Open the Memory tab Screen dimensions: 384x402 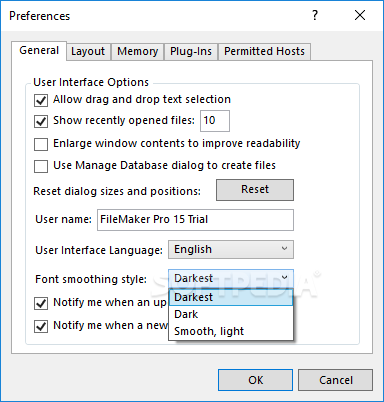click(x=138, y=51)
